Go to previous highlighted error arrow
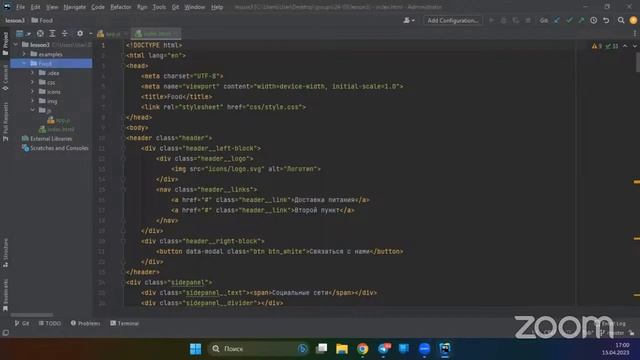The width and height of the screenshot is (640, 360). pyautogui.click(x=625, y=46)
